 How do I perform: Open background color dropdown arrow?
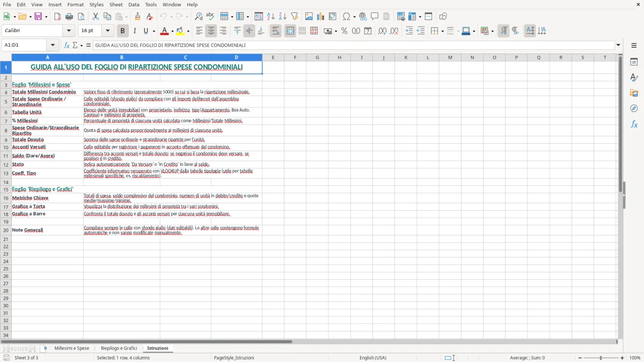[188, 31]
